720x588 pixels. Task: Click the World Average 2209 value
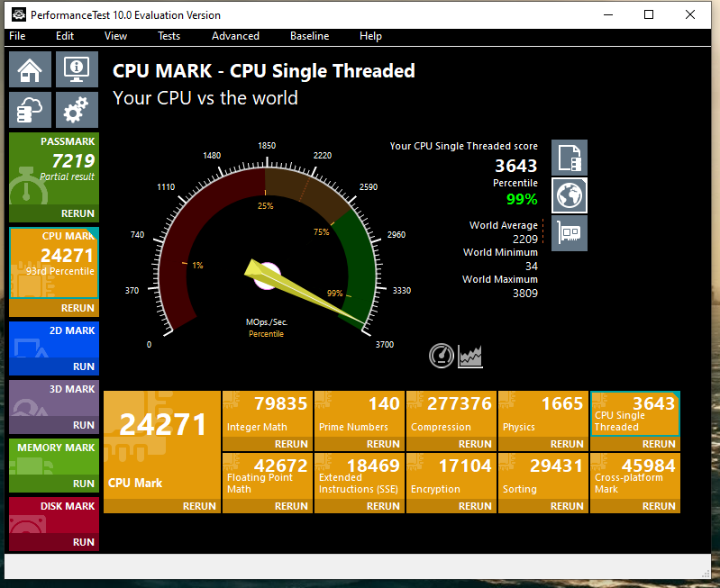coord(525,239)
